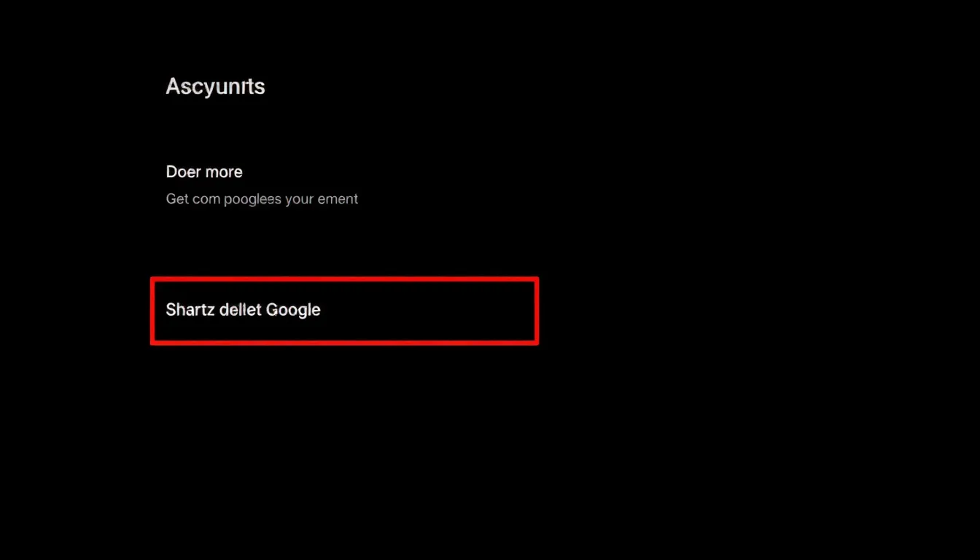The image size is (980, 560).
Task: Select the Shartz dellet Google option
Action: 243,310
